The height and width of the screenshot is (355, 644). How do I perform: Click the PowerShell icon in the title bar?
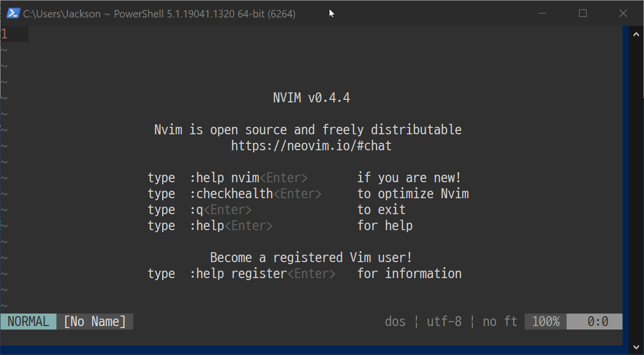coord(13,13)
